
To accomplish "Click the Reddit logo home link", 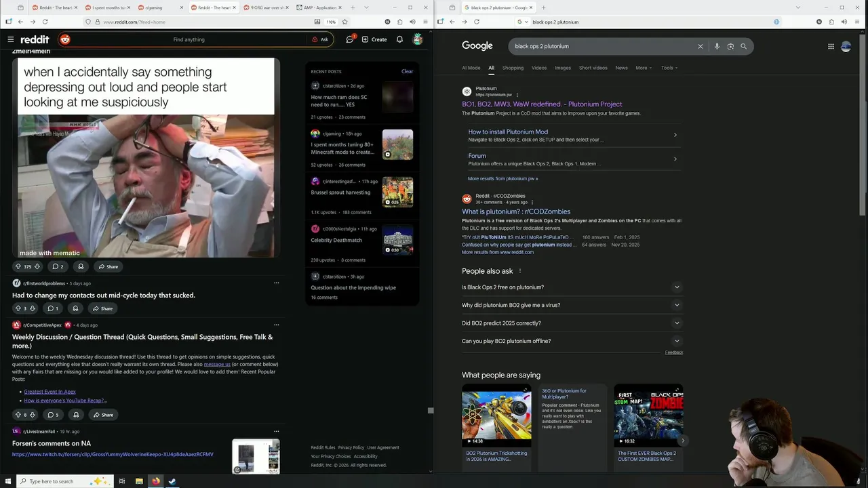I will point(35,39).
